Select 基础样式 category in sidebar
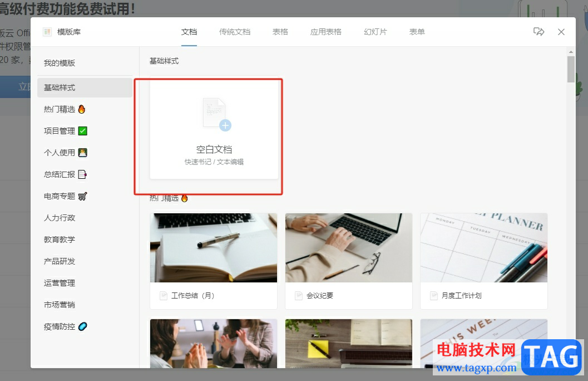588x381 pixels. [85, 87]
